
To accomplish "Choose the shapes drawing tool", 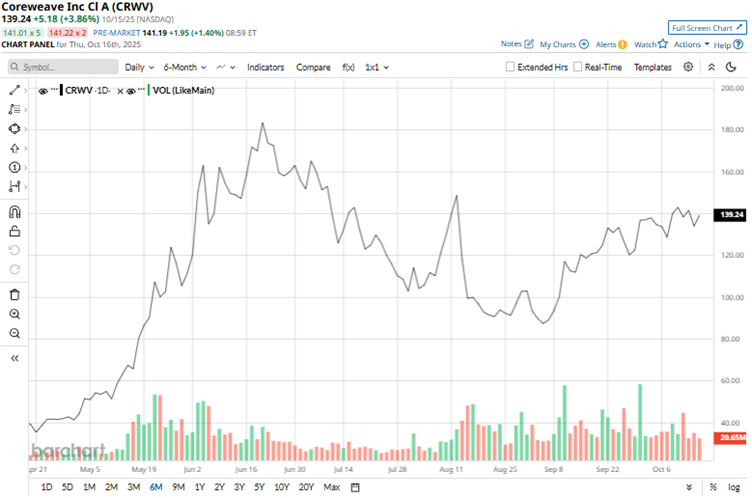I will point(14,129).
